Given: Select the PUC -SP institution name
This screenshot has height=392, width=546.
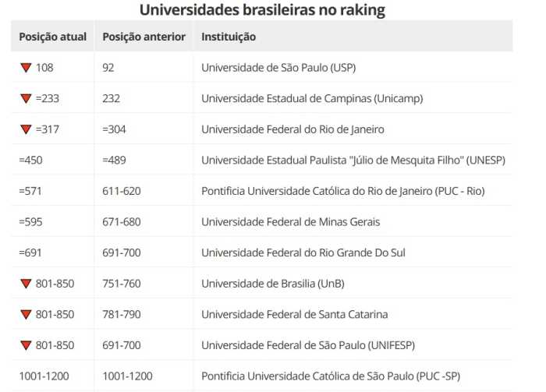Looking at the screenshot, I should 331,376.
